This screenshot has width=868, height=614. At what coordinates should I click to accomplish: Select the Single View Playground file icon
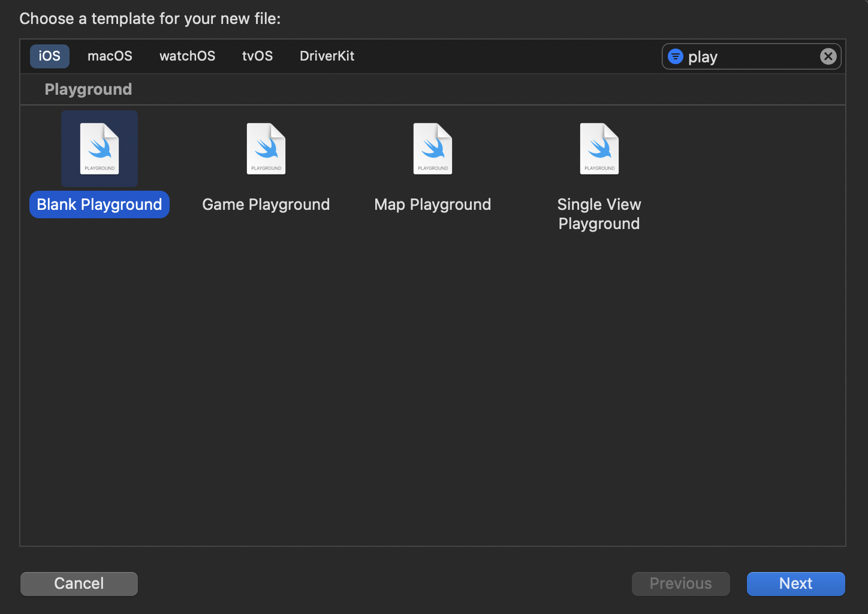click(x=599, y=149)
